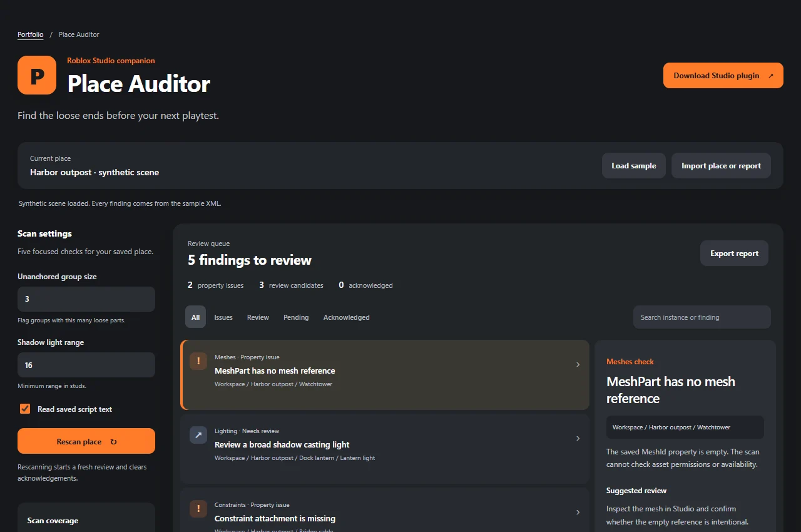Click the Unanchored group size input

tap(86, 299)
